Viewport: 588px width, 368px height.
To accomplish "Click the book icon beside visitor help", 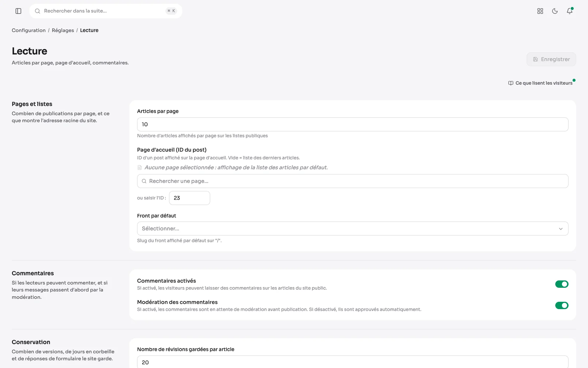I will pyautogui.click(x=511, y=83).
